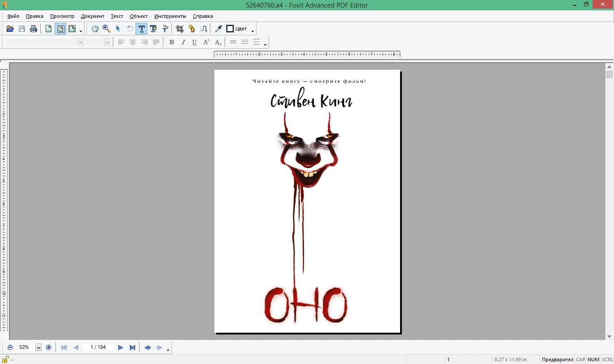Align text right

145,42
